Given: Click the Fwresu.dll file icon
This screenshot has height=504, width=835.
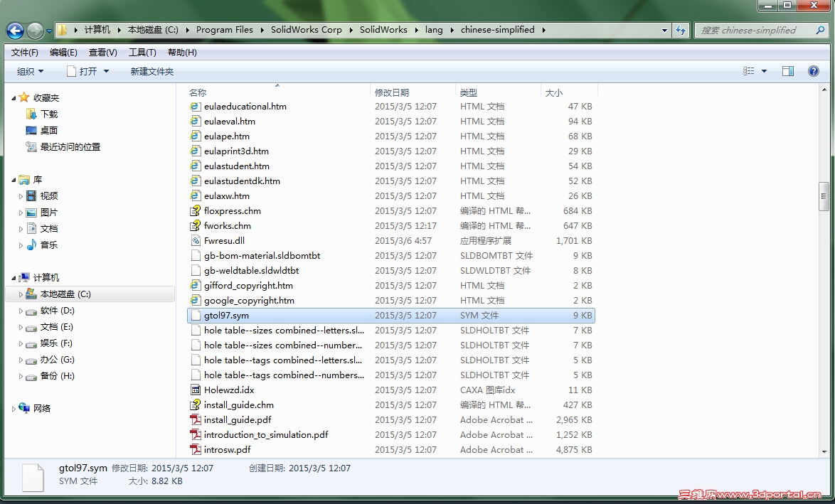Looking at the screenshot, I should pos(196,240).
